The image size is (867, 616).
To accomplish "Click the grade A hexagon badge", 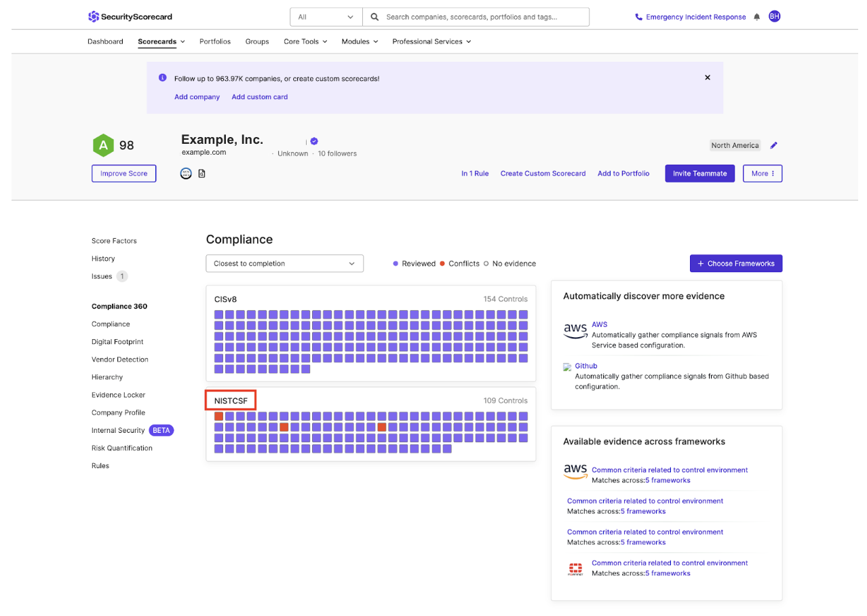I will [x=103, y=145].
